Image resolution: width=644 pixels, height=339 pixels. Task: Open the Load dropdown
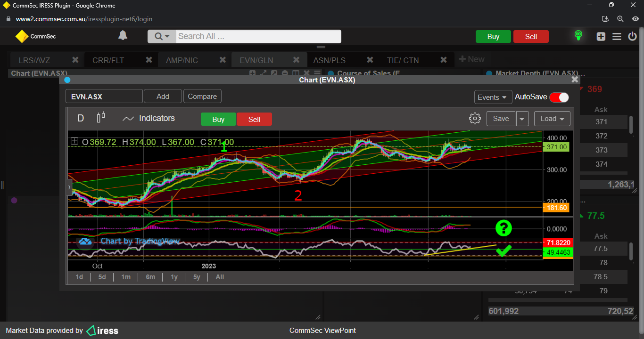click(552, 119)
